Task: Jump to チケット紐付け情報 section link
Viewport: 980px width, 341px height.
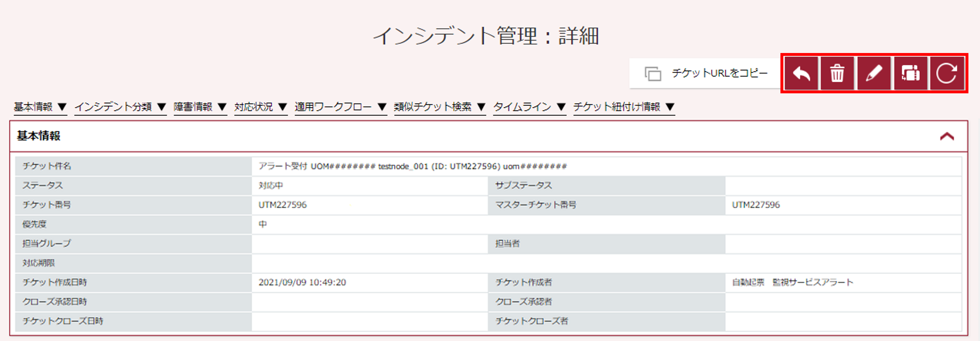Action: click(624, 107)
